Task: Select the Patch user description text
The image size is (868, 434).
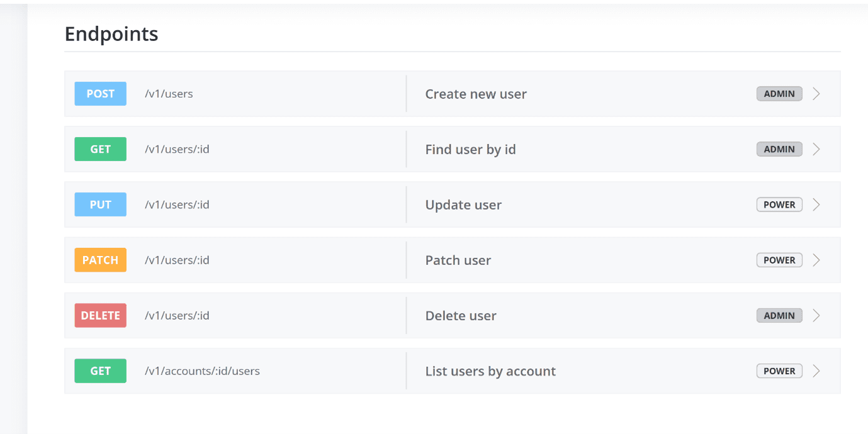Action: [x=458, y=260]
